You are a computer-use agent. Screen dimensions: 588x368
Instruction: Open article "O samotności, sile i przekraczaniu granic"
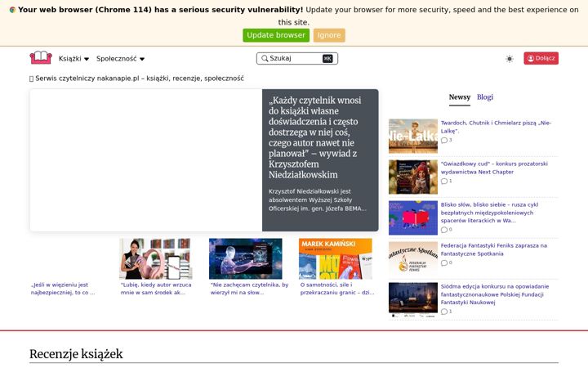point(337,289)
